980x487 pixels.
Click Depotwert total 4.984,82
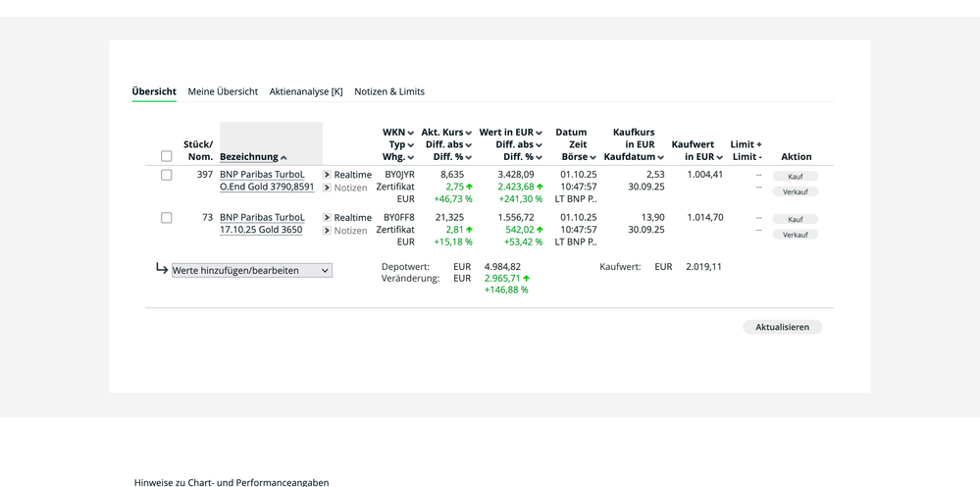pyautogui.click(x=502, y=266)
